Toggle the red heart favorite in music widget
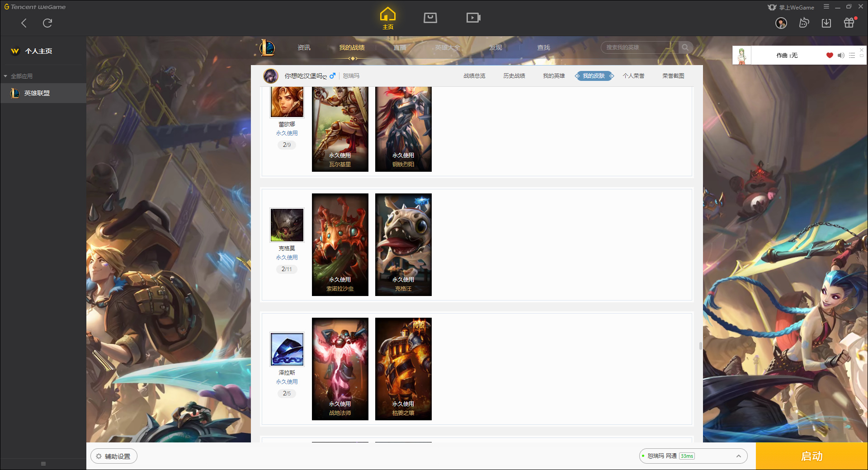Image resolution: width=868 pixels, height=470 pixels. coord(830,56)
